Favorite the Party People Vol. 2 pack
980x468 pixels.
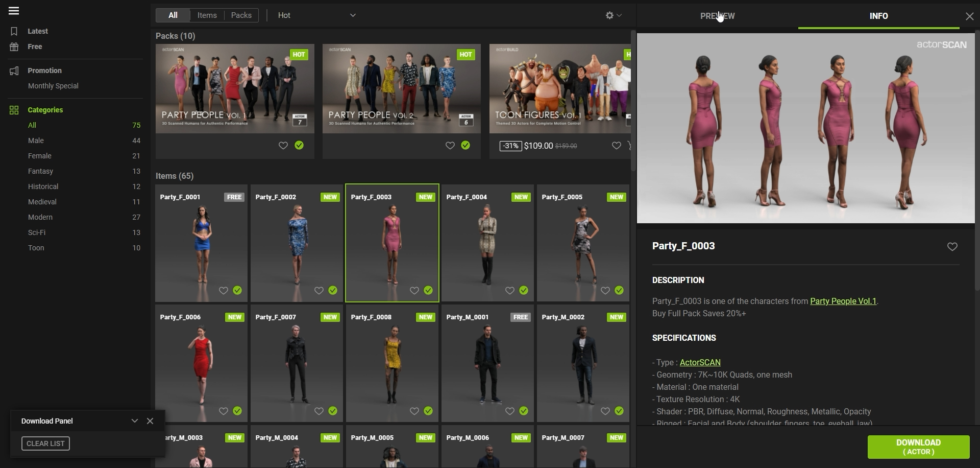coord(450,146)
